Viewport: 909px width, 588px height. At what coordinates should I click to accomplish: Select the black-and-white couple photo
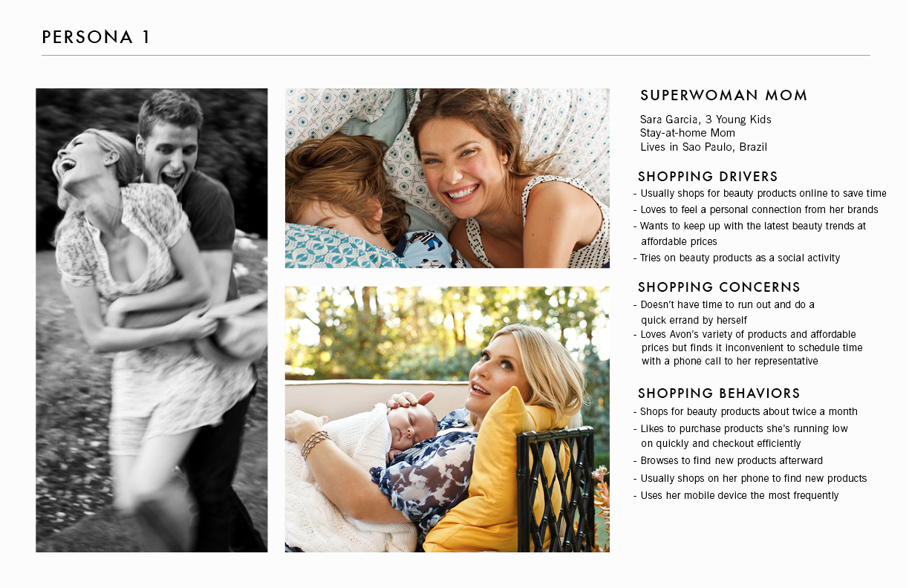click(151, 320)
